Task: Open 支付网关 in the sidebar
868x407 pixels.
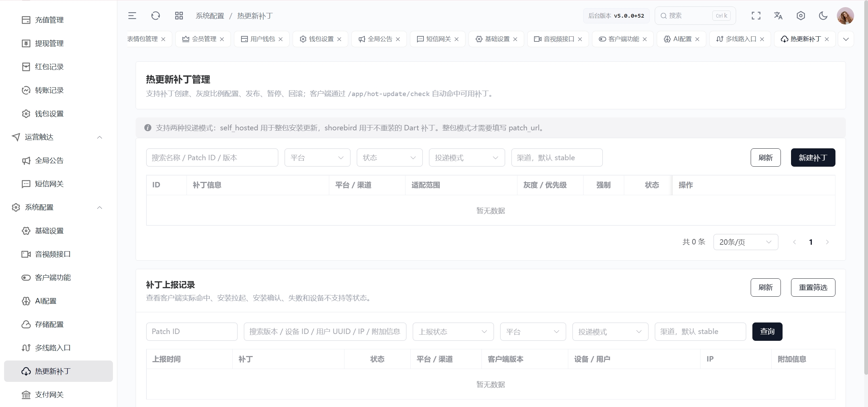Action: tap(58, 395)
